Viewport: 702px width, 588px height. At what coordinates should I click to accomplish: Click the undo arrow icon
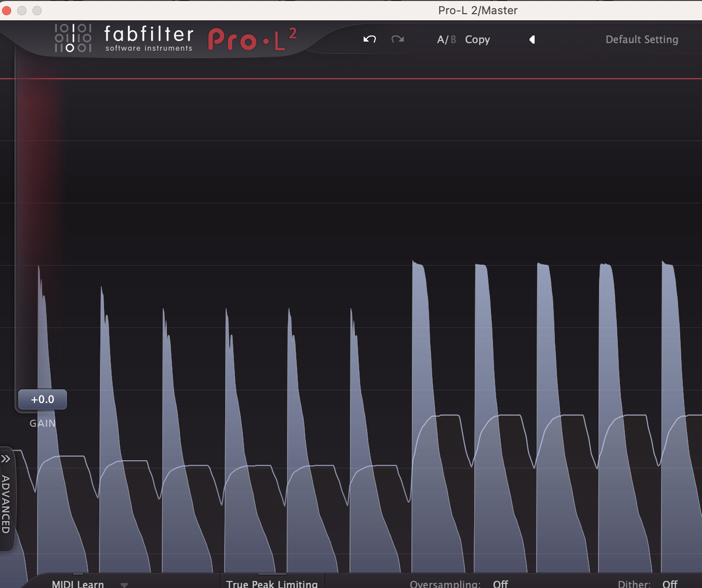(369, 39)
